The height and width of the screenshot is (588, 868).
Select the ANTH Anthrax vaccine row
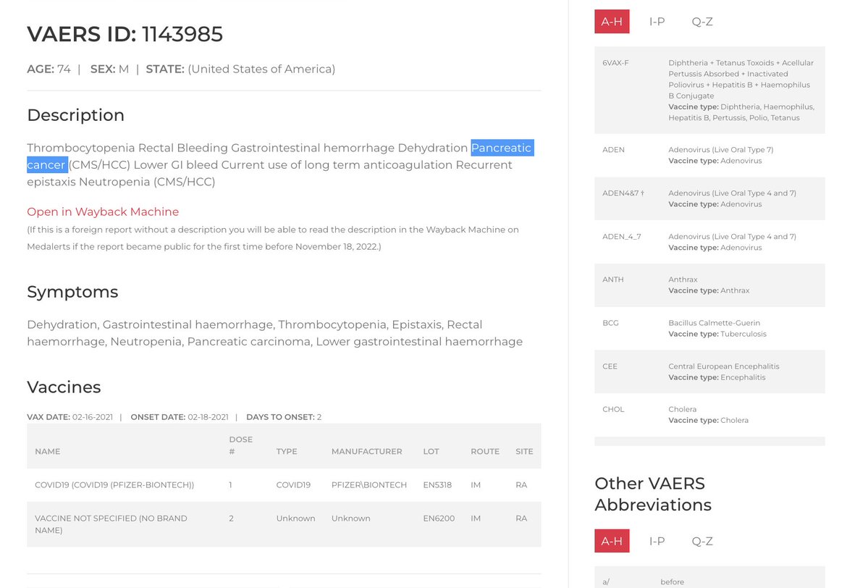pos(709,285)
